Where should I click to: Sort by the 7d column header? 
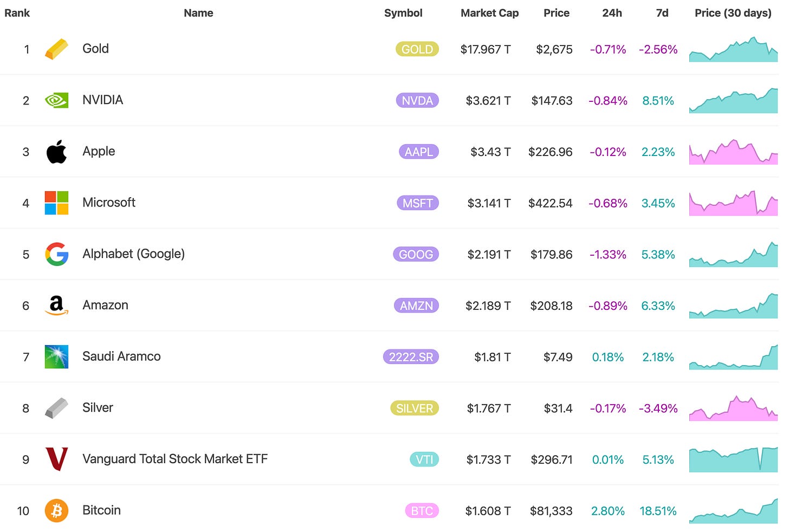(x=662, y=13)
